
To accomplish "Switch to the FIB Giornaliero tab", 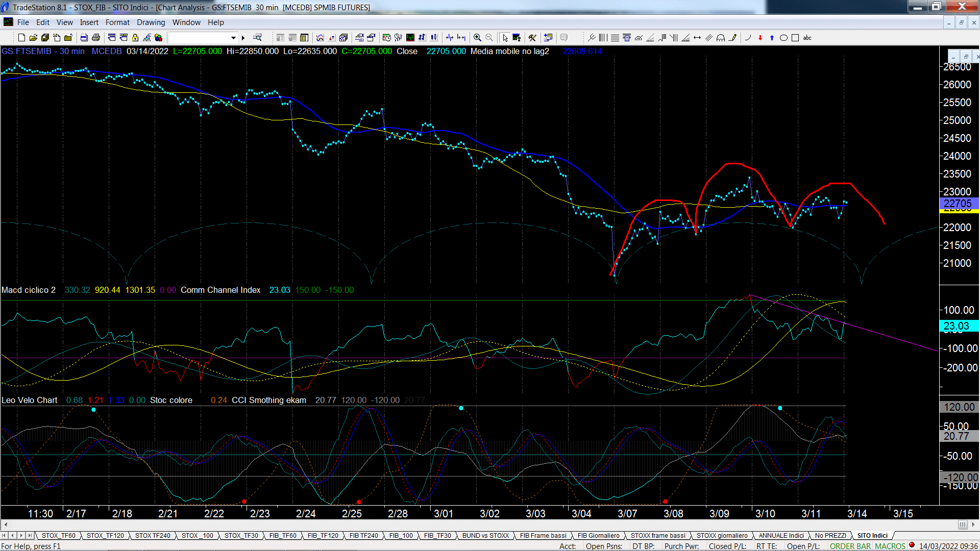I will pos(598,535).
